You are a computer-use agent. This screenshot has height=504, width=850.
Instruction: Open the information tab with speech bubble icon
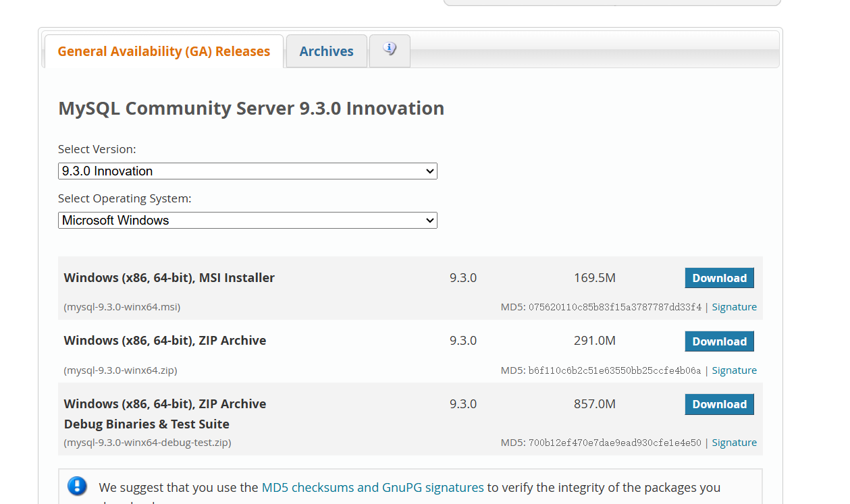(390, 51)
